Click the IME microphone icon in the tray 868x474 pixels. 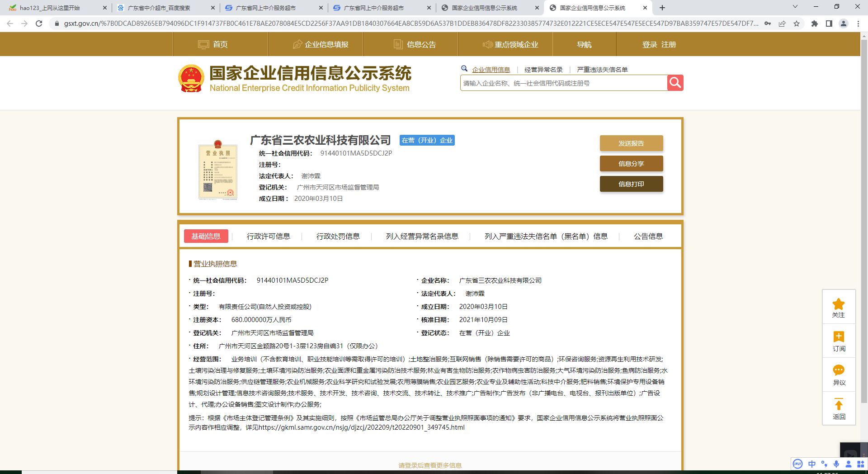(x=836, y=464)
